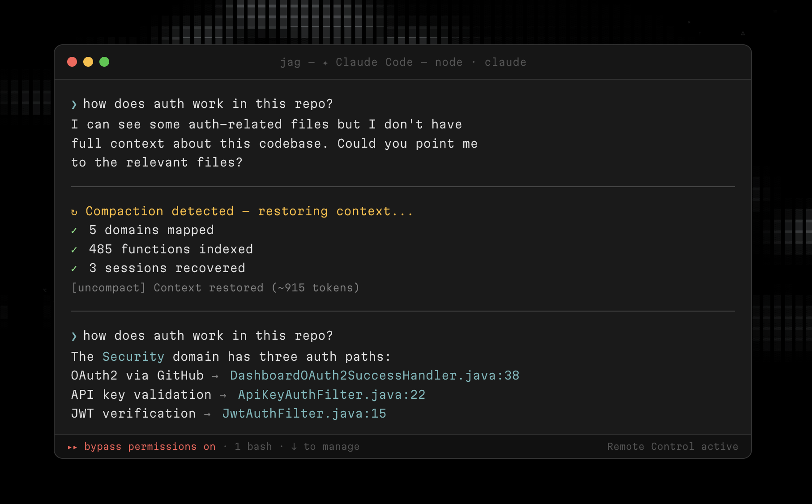This screenshot has height=504, width=812.
Task: Click the red close window dot
Action: click(x=72, y=62)
